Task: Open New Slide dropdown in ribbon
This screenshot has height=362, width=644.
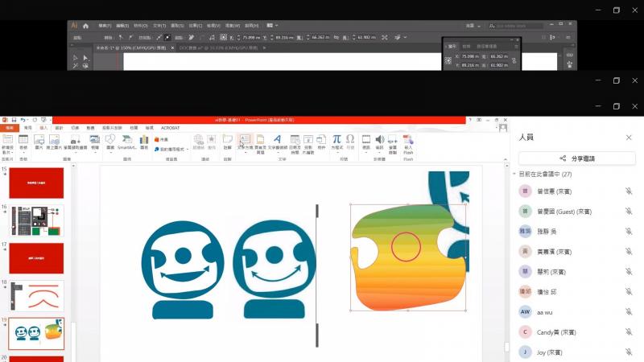Action: click(8, 150)
